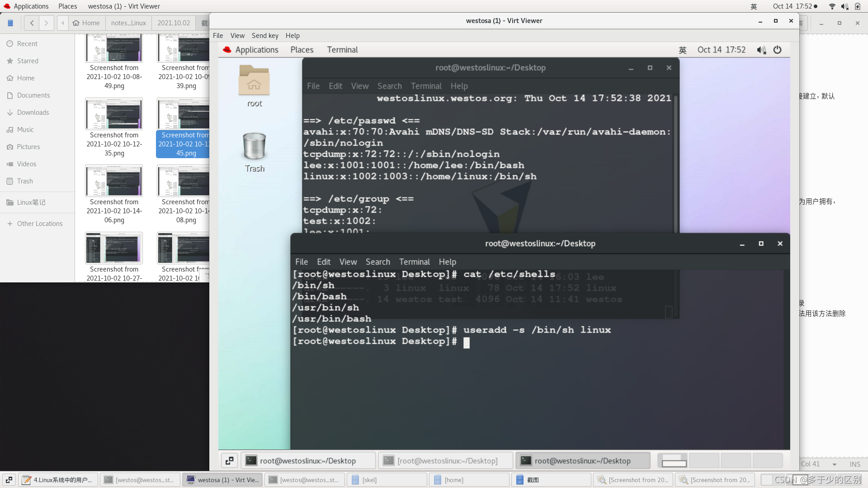Click the file manager back arrow
This screenshot has width=868, height=488.
tap(32, 23)
